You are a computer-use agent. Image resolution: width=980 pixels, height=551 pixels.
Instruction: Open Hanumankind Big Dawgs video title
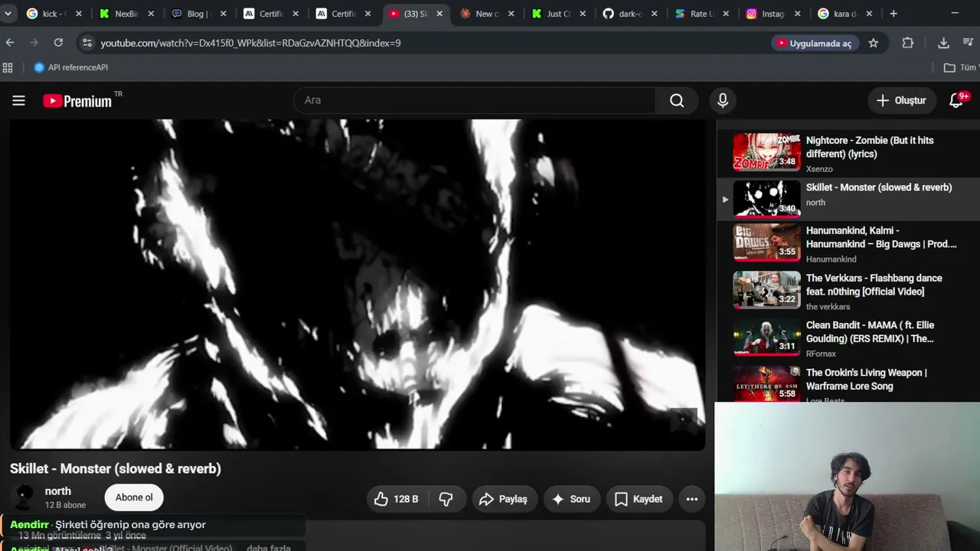(x=881, y=237)
